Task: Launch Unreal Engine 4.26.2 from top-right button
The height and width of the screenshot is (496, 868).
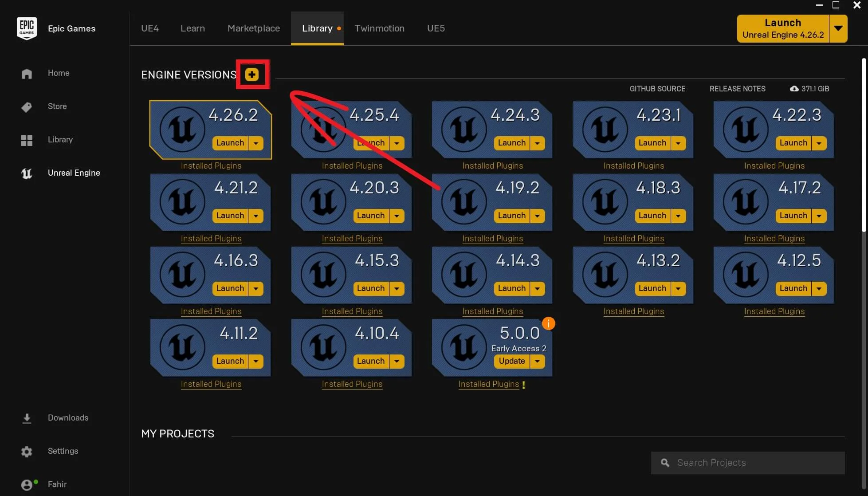Action: pos(783,28)
